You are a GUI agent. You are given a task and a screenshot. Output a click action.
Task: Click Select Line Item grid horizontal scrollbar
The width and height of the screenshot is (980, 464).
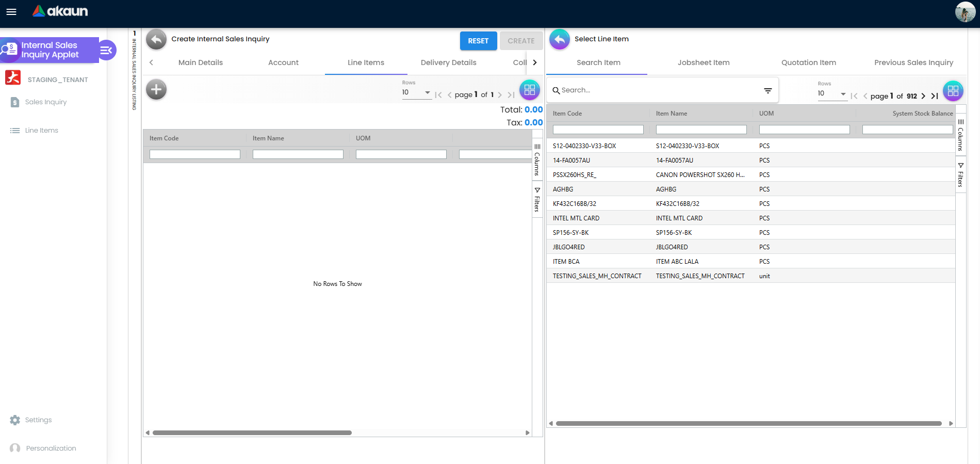(x=748, y=424)
